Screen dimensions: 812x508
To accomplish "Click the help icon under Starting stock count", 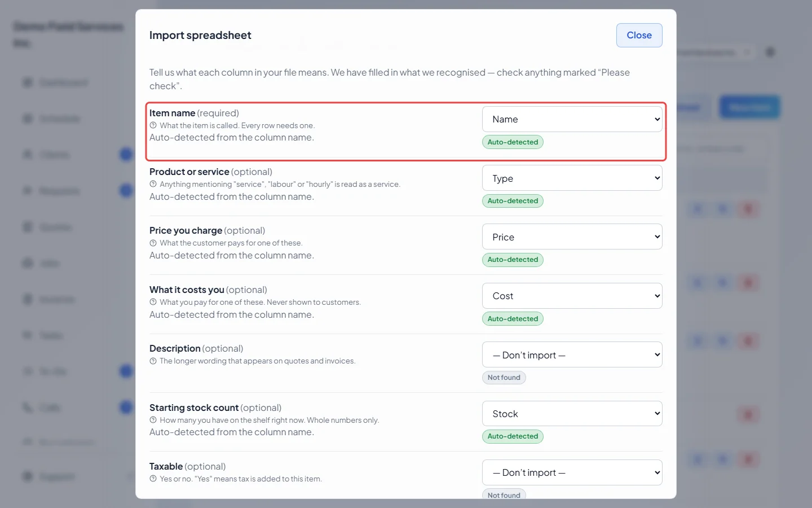I will tap(153, 420).
